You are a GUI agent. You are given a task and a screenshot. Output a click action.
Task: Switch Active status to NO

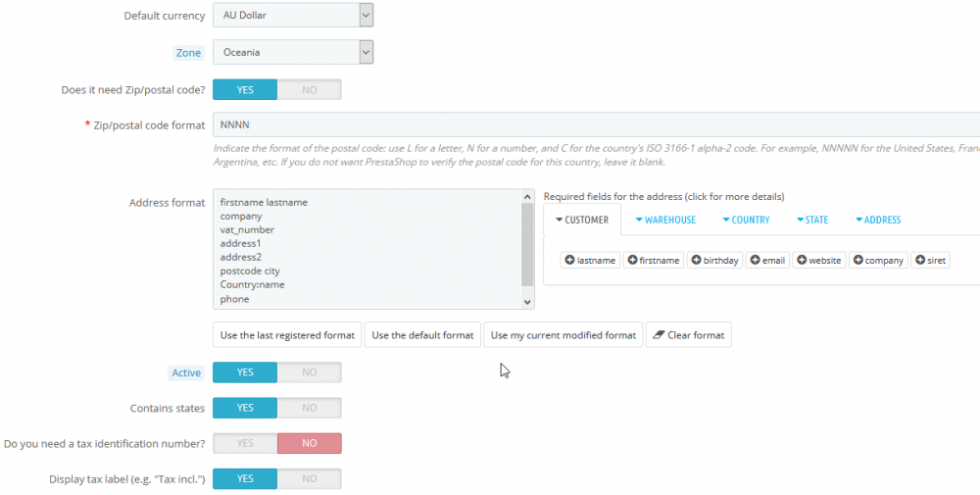[x=309, y=372]
